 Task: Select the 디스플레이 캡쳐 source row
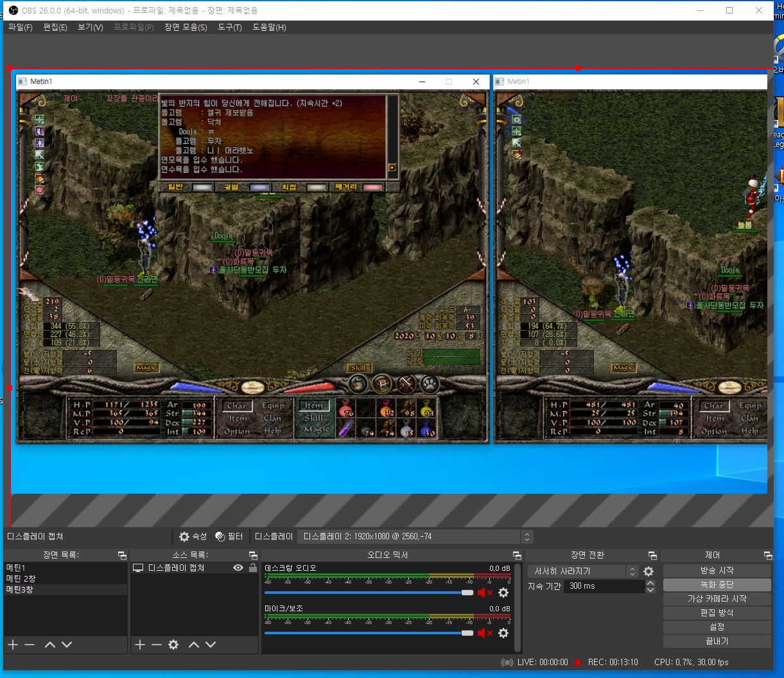click(195, 568)
